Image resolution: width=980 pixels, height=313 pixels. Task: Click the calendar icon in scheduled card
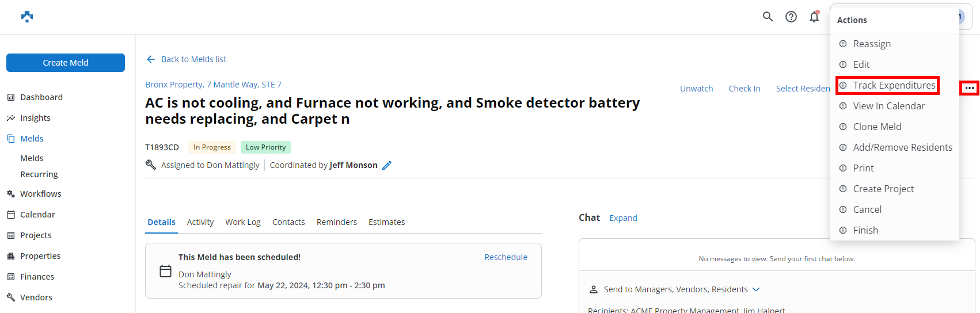point(165,271)
